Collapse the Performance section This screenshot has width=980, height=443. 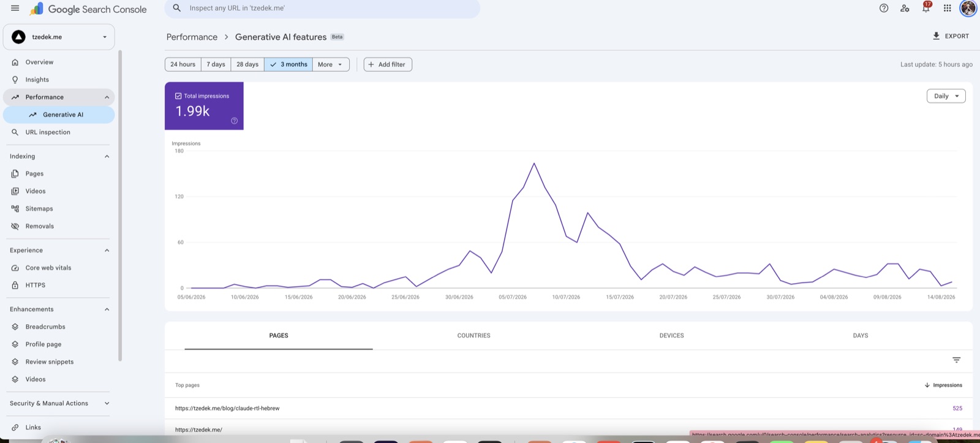click(x=107, y=97)
